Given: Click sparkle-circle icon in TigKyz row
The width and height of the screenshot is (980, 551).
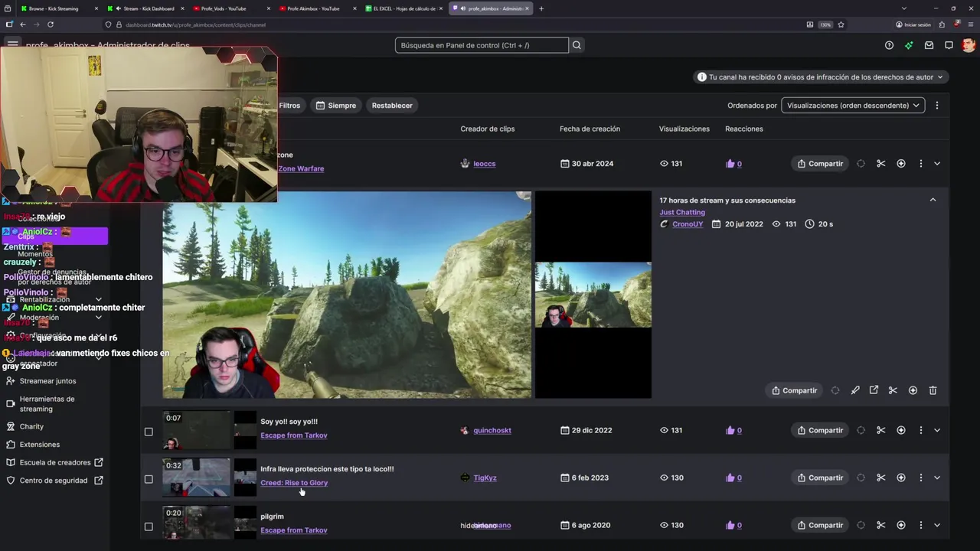Looking at the screenshot, I should click(900, 478).
